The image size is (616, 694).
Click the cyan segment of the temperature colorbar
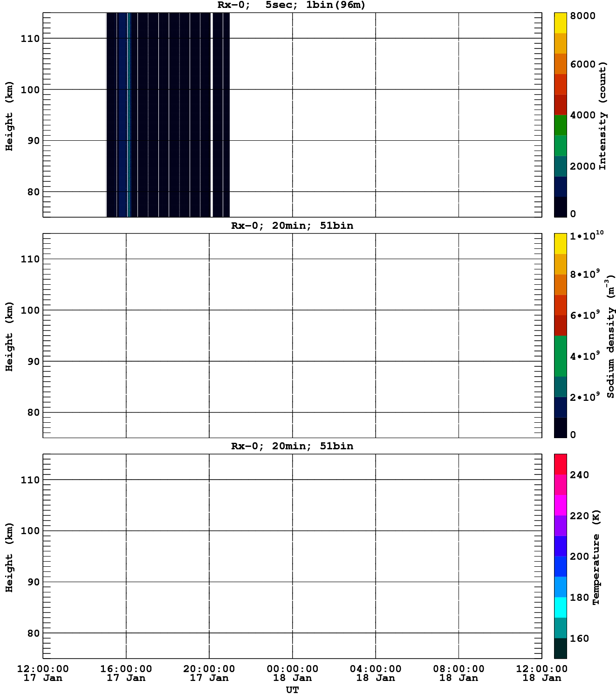click(560, 607)
